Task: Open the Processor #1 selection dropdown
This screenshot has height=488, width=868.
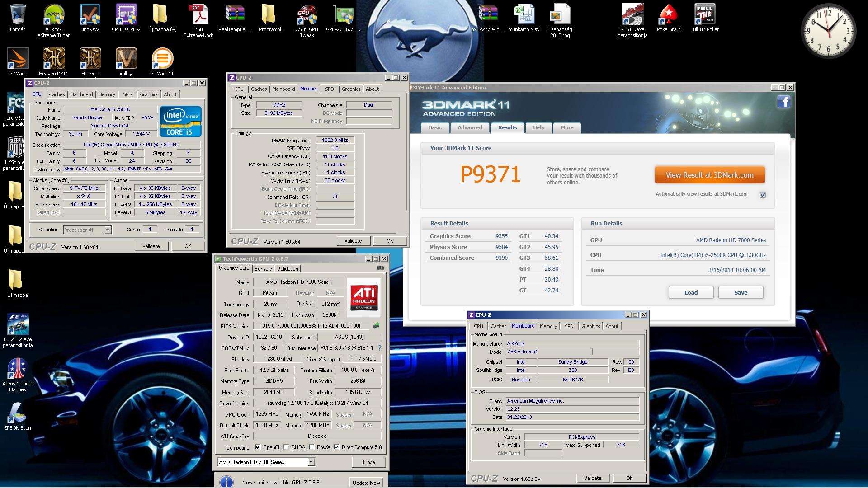Action: (108, 230)
